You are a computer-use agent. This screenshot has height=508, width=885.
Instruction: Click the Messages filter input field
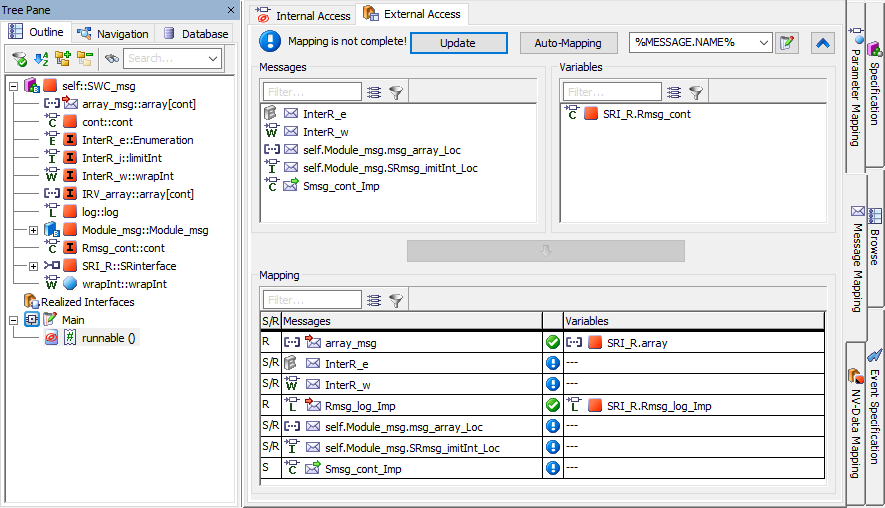[312, 91]
